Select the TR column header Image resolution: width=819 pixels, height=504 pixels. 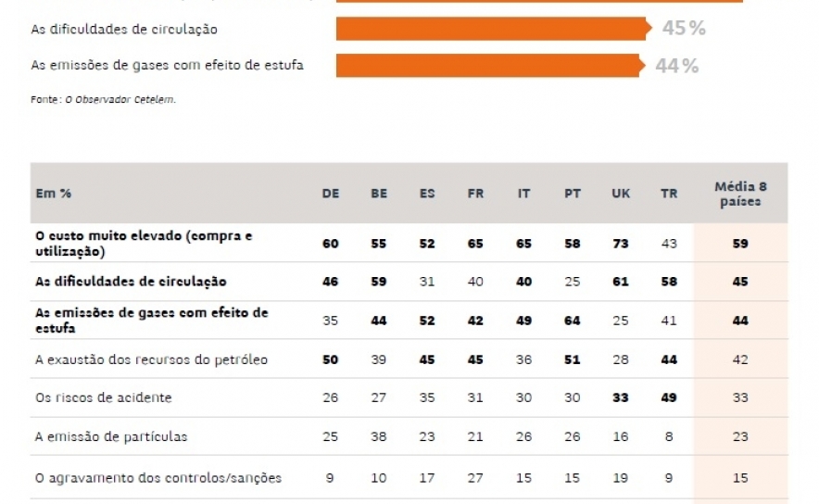[669, 194]
